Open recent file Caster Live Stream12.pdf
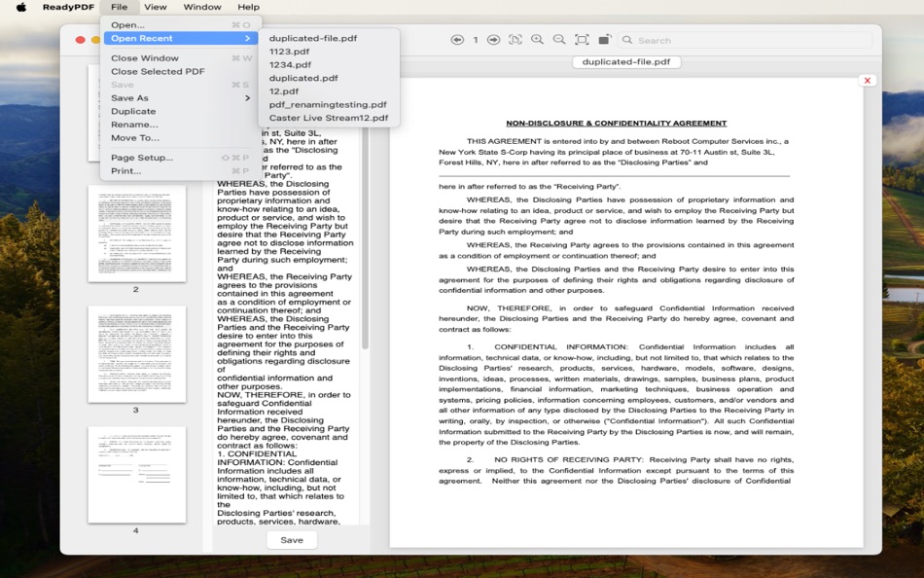The image size is (924, 578). pyautogui.click(x=329, y=118)
